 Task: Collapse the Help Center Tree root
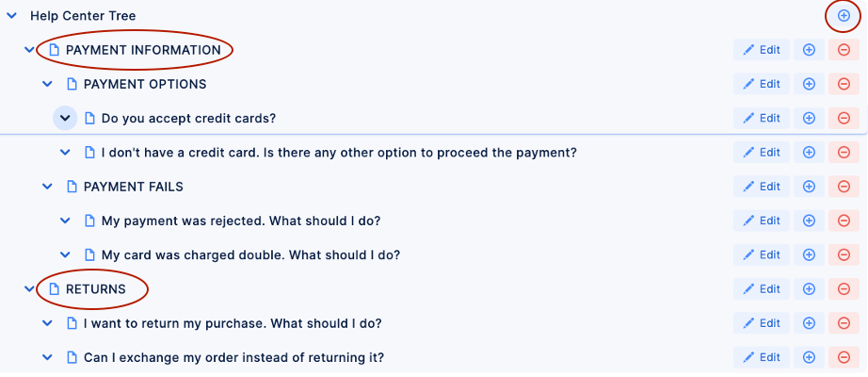(x=11, y=16)
